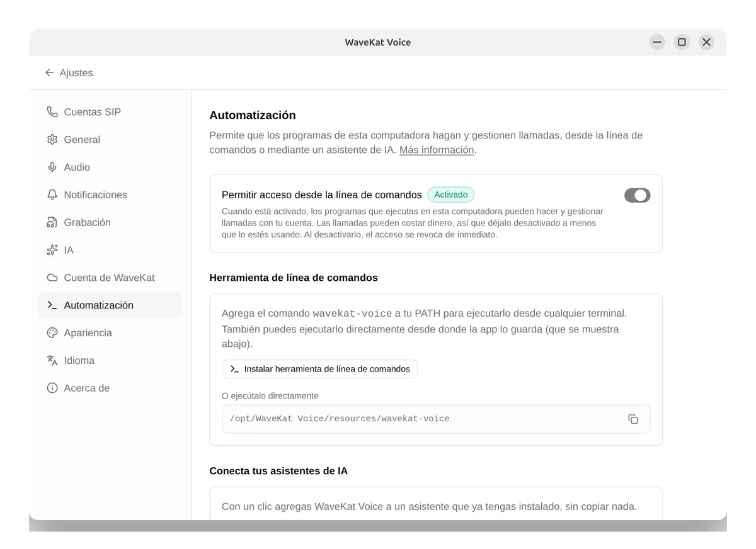This screenshot has height=549, width=756.
Task: Go back to Ajustes
Action: (69, 73)
